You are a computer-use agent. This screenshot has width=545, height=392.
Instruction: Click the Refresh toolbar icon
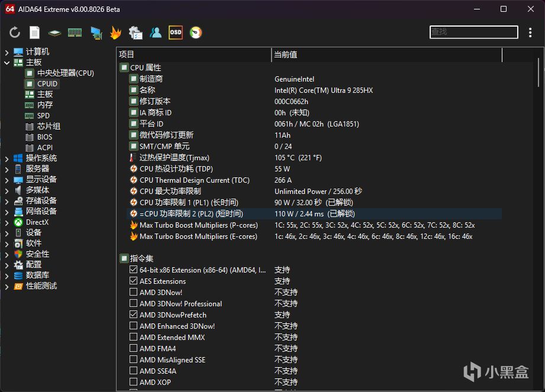pyautogui.click(x=15, y=33)
